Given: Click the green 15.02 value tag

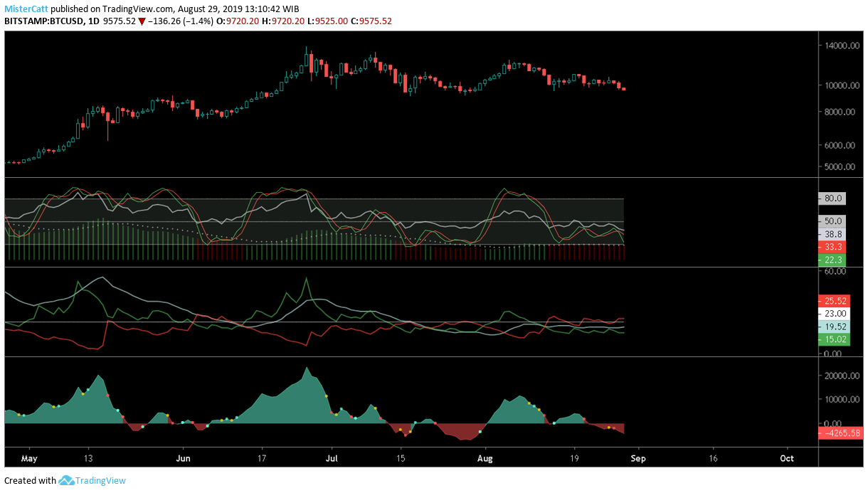Looking at the screenshot, I should tap(835, 340).
